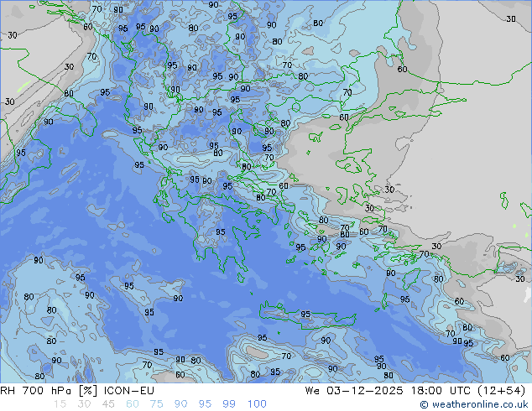The height and width of the screenshot is (411, 532).
Task: Select the 99 value in the legend scale
Action: point(229,404)
